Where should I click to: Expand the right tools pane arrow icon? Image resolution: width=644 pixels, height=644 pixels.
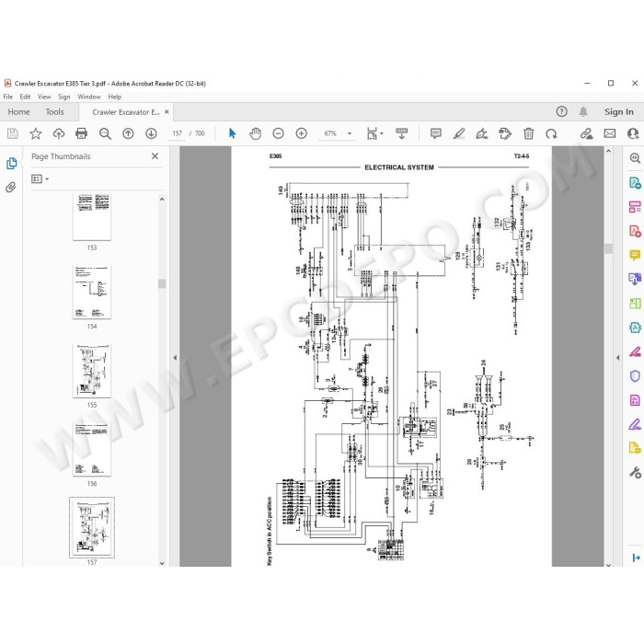coord(637,558)
